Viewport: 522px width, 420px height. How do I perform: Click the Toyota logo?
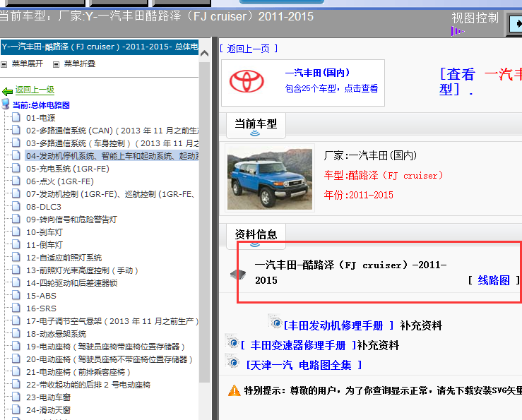(x=247, y=81)
